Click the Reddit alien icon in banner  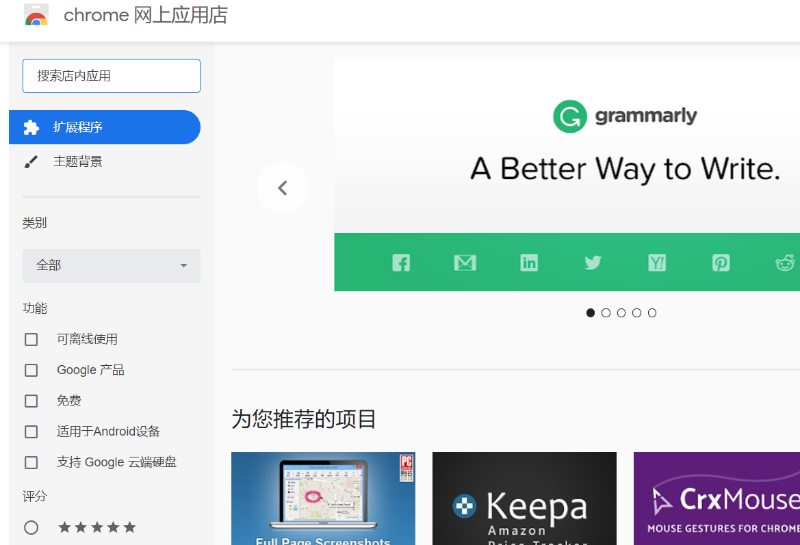click(x=785, y=263)
